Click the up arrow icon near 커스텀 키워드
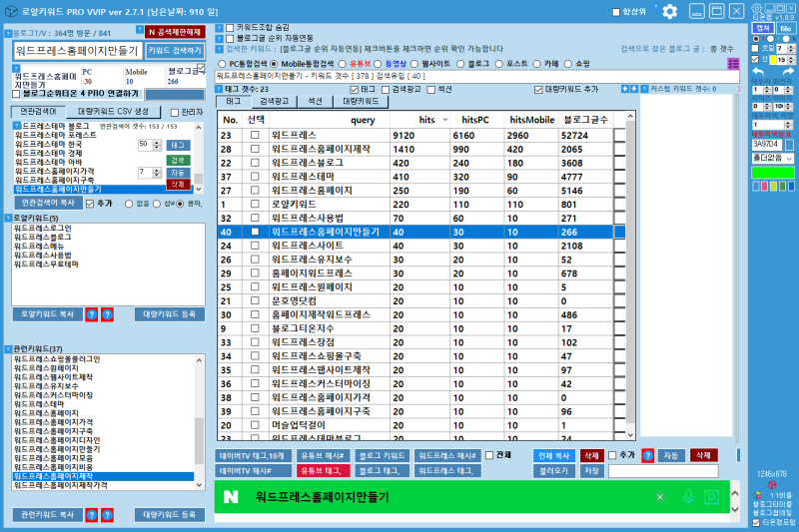799x532 pixels. [x=625, y=89]
